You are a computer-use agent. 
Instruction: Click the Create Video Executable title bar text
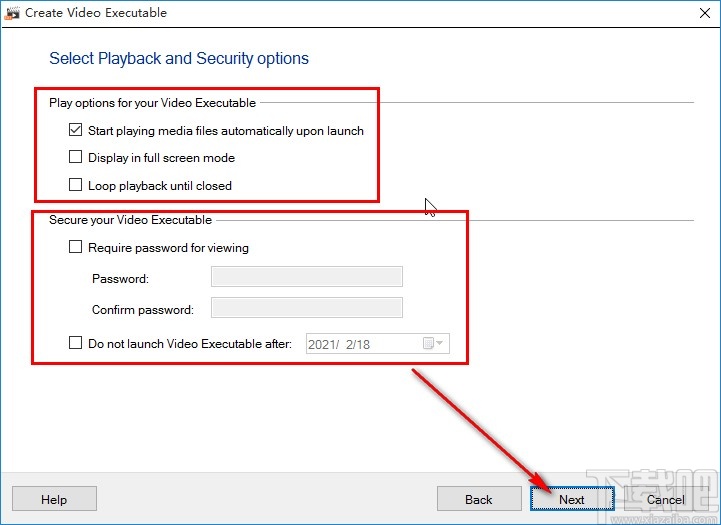tap(96, 13)
